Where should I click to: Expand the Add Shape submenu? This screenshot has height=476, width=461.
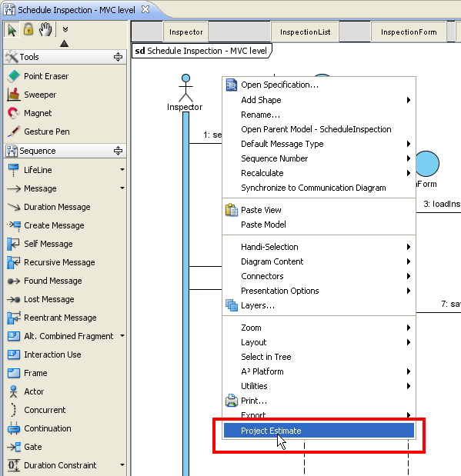[319, 100]
